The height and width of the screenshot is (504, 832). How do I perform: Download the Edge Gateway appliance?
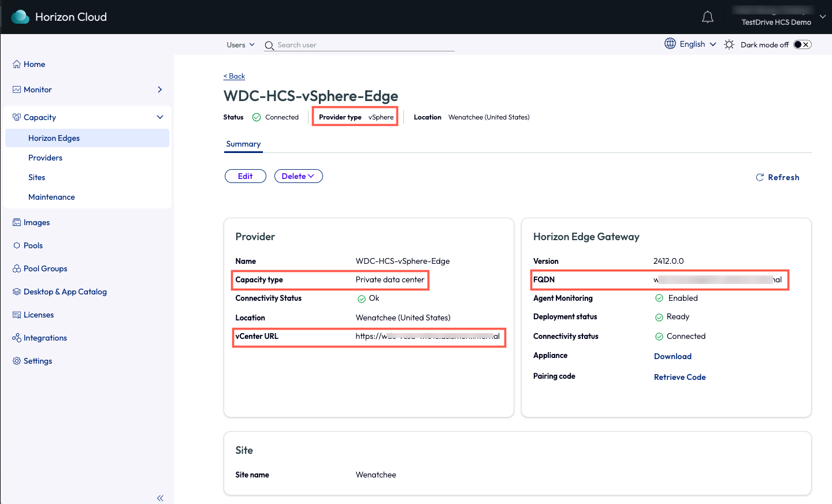point(673,356)
